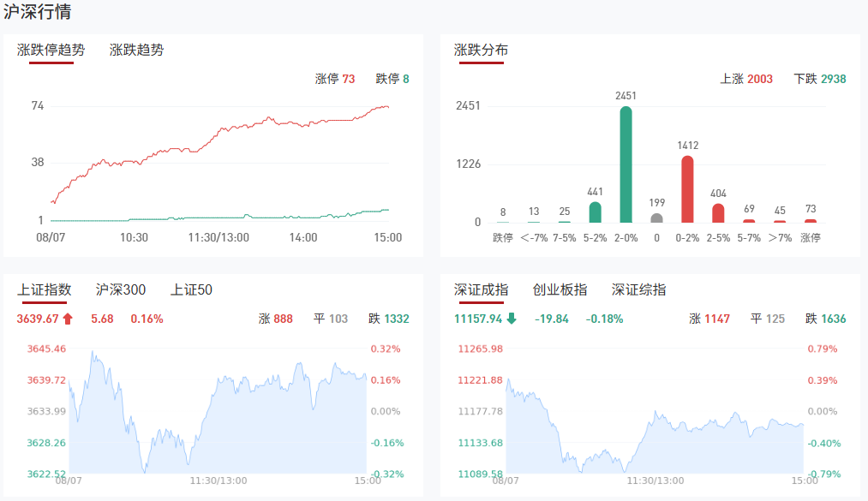Click the 上涨 2003 count label

point(746,79)
